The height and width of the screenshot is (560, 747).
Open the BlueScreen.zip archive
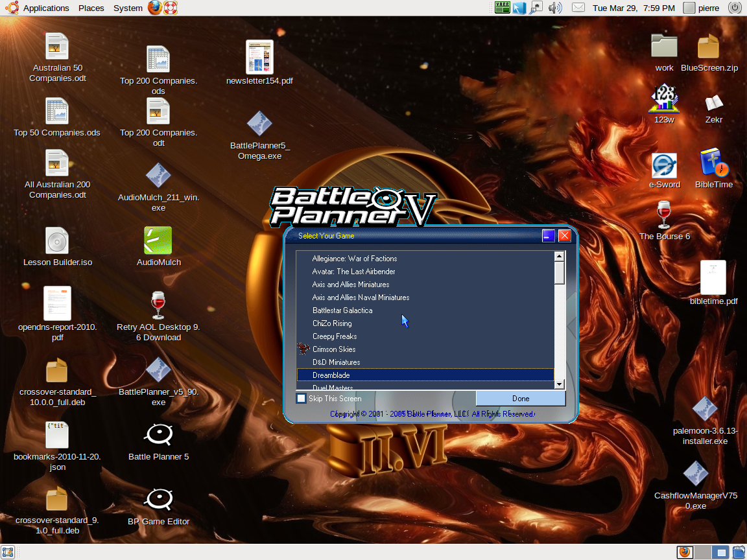point(709,47)
